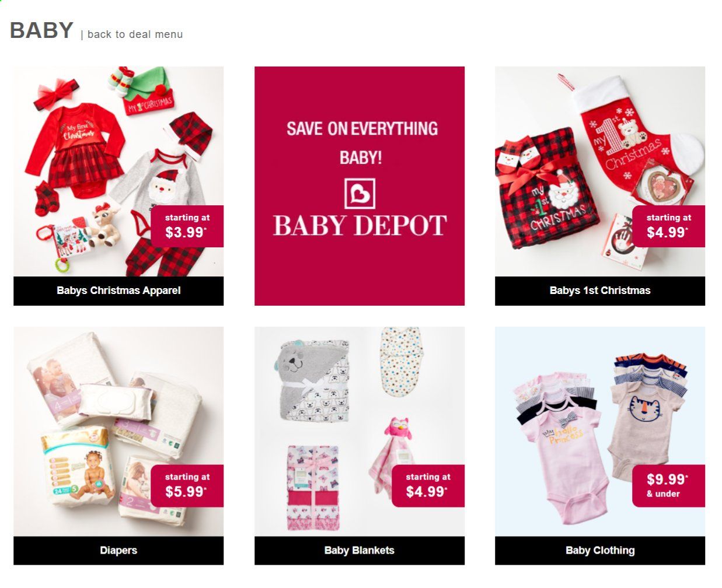Open the 'back to deal menu' link

(x=135, y=34)
